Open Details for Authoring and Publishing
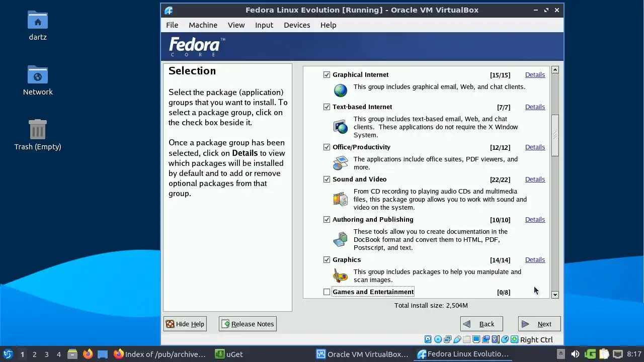Viewport: 644px width, 362px height. tap(535, 219)
